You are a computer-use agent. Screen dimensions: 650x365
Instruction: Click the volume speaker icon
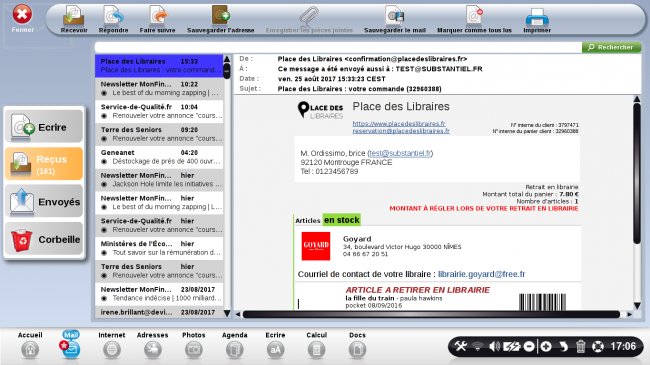pos(494,346)
